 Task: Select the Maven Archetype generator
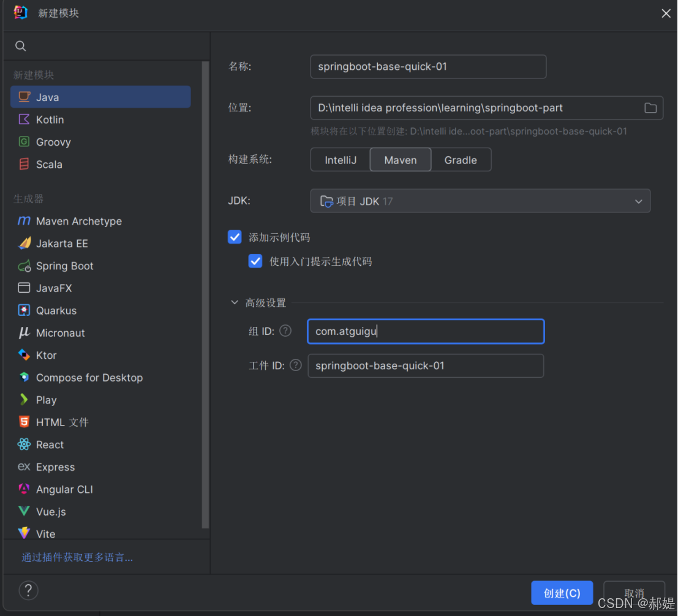pyautogui.click(x=78, y=221)
